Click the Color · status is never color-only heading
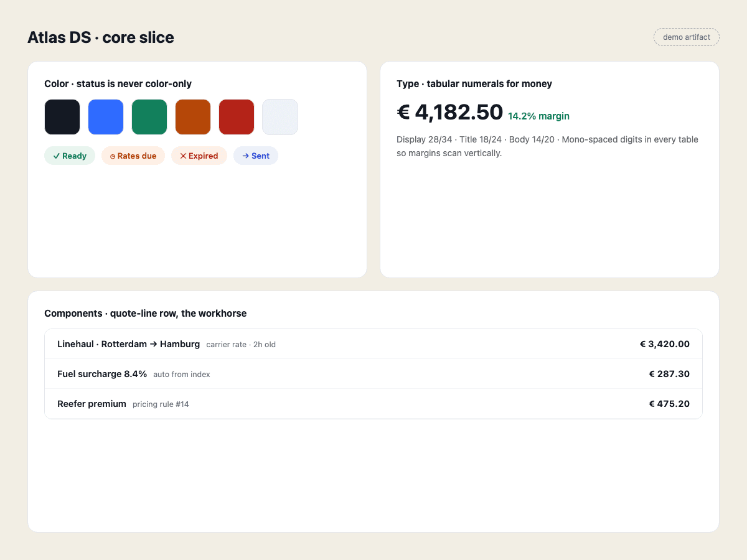747x560 pixels. [x=118, y=84]
